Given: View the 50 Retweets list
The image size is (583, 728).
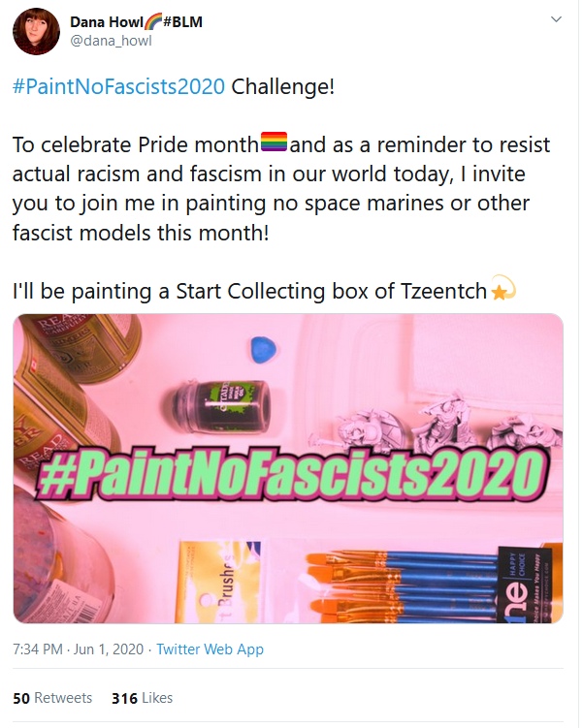Looking at the screenshot, I should tap(52, 698).
